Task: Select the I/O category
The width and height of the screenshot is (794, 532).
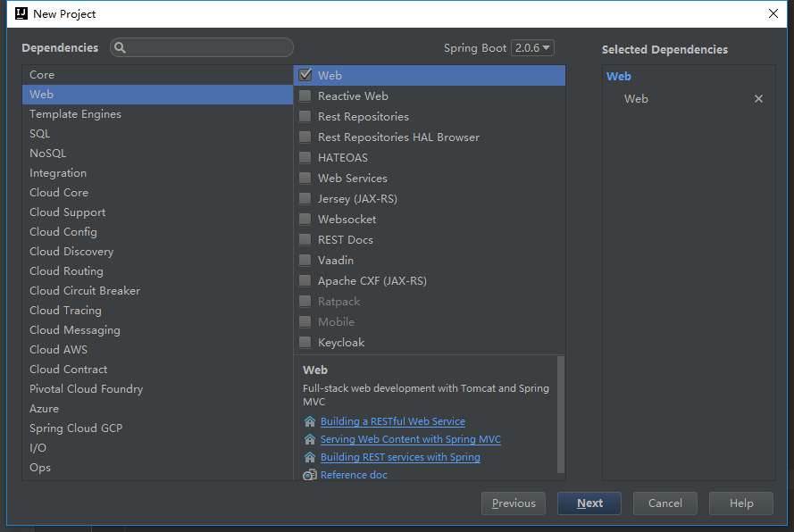Action: tap(157, 448)
